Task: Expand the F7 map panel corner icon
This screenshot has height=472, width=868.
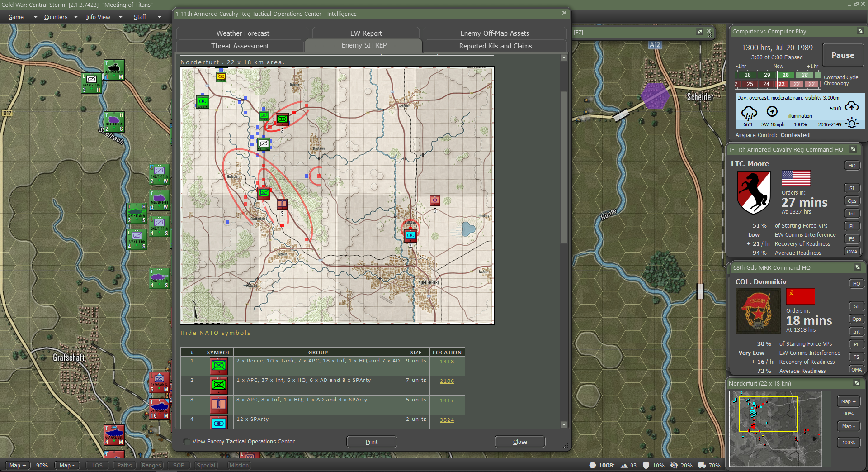Action: pyautogui.click(x=700, y=32)
